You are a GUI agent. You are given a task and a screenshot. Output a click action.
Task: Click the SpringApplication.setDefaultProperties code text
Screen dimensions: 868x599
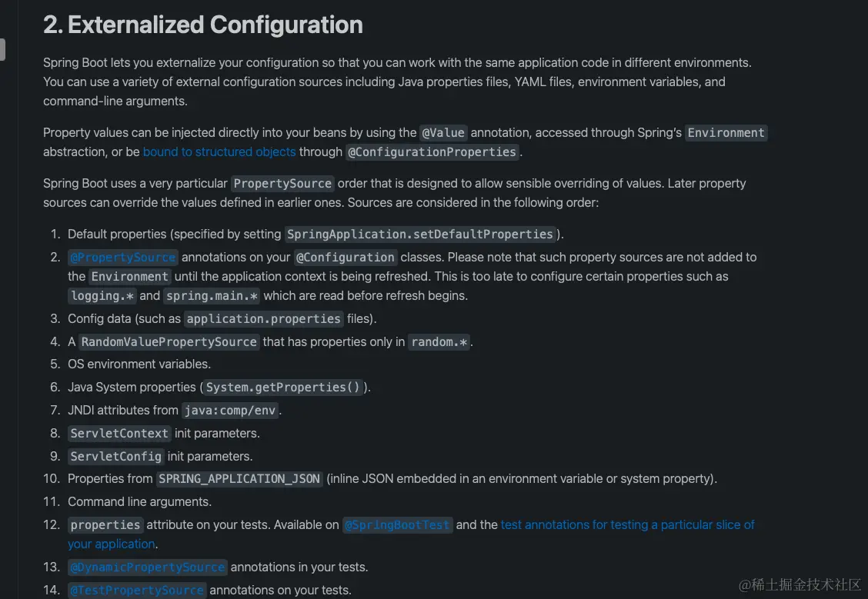420,235
